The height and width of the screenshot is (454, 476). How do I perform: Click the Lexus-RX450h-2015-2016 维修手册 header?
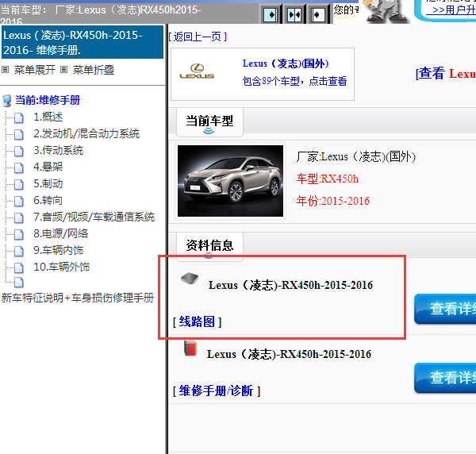pos(83,42)
